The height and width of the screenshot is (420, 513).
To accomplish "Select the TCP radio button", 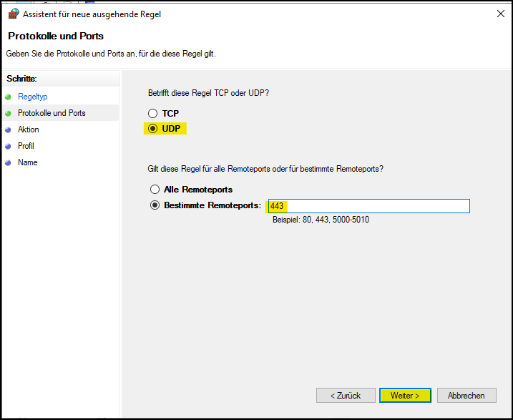I will coord(152,114).
